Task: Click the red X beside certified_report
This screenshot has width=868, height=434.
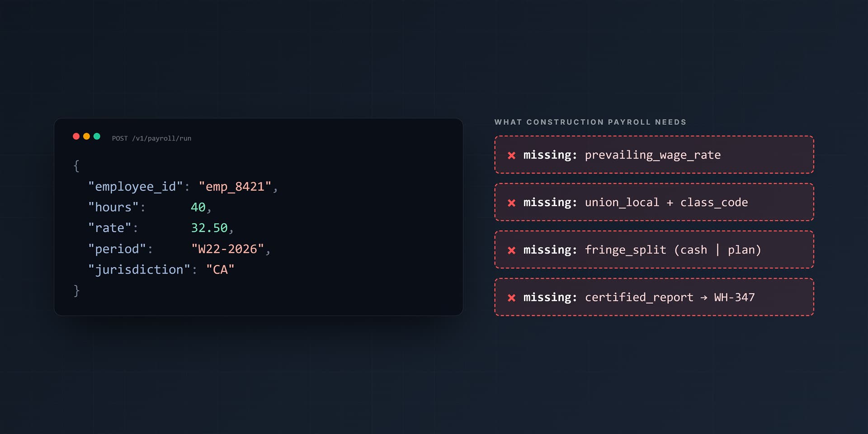Action: pos(512,298)
